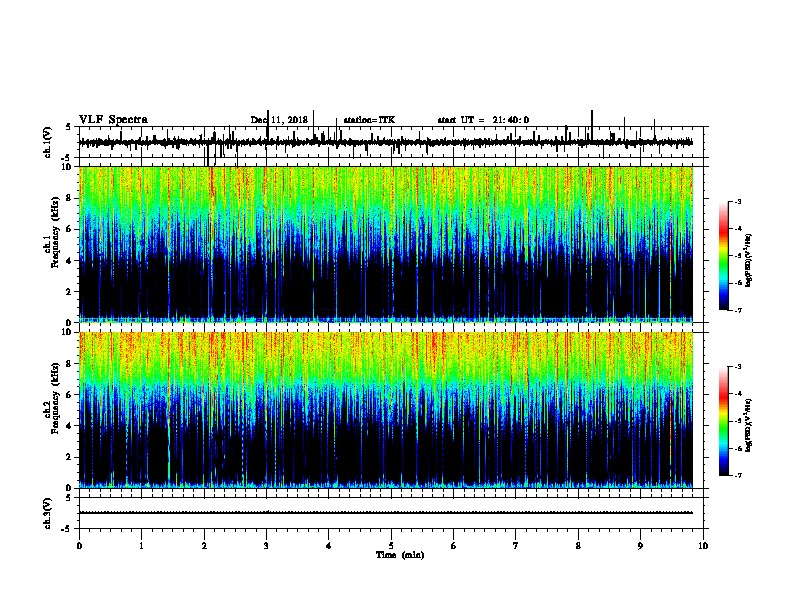The height and width of the screenshot is (612, 792).
Task: Click the ch.2 color bar PSD unit label
Action: [749, 425]
